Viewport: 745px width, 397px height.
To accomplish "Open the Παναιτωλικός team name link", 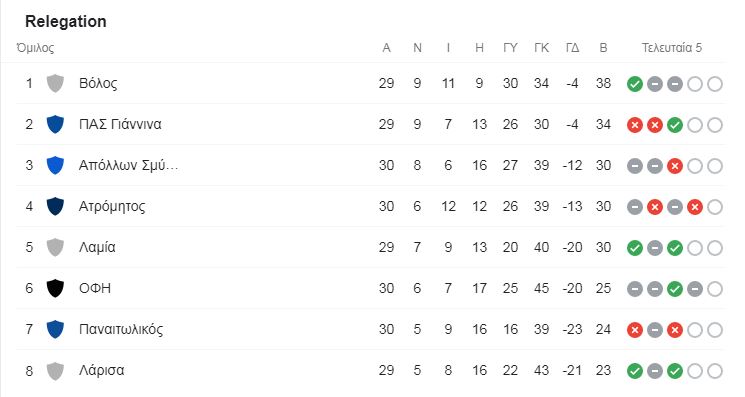I will click(x=121, y=329).
